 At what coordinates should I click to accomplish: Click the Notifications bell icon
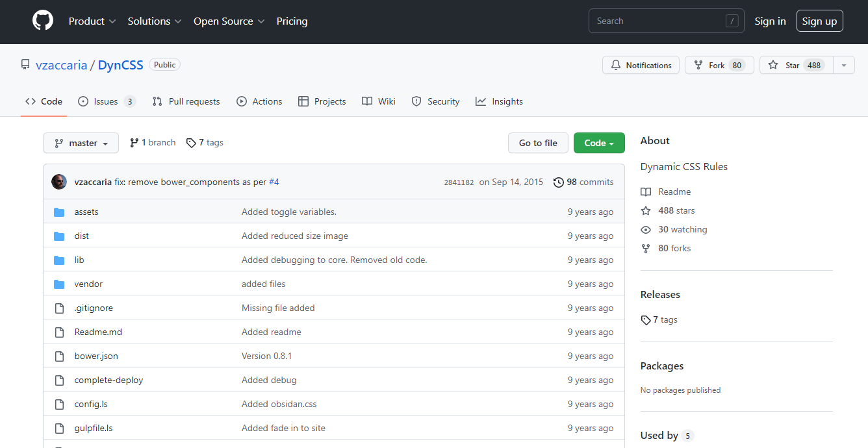616,65
